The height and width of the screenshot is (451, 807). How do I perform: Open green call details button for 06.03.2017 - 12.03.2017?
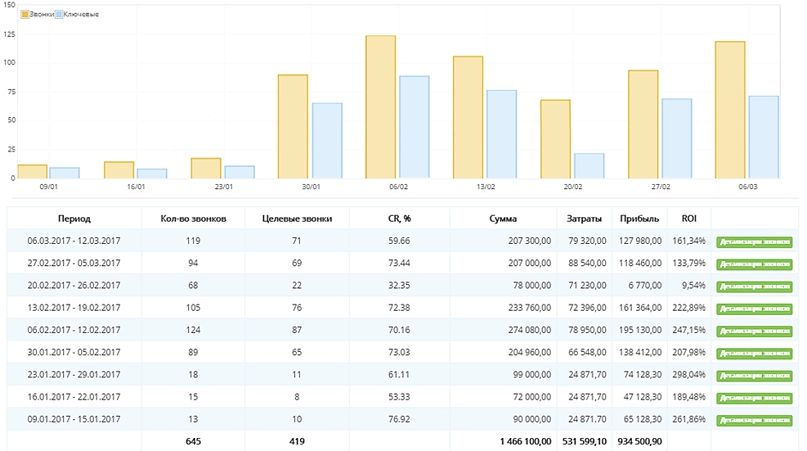(x=754, y=242)
